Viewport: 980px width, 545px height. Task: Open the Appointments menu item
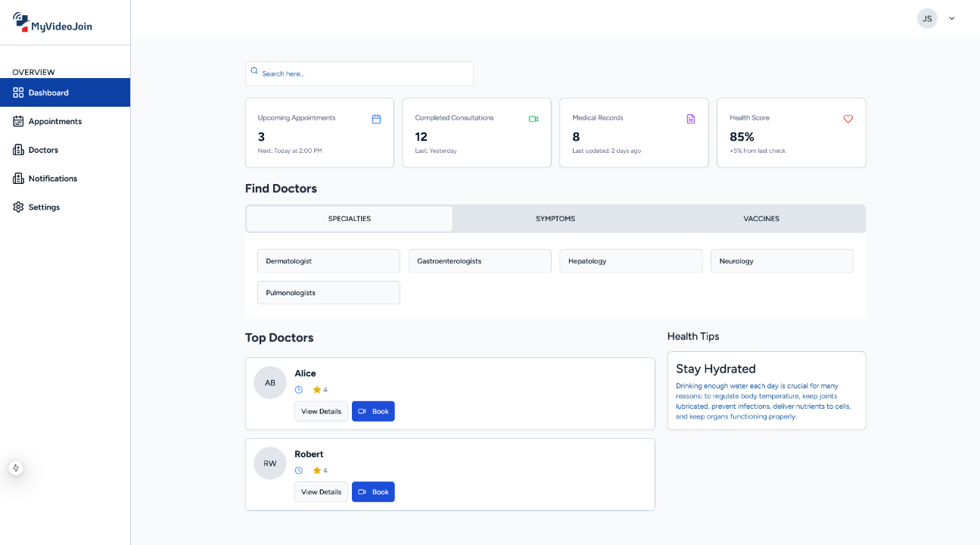coord(65,121)
